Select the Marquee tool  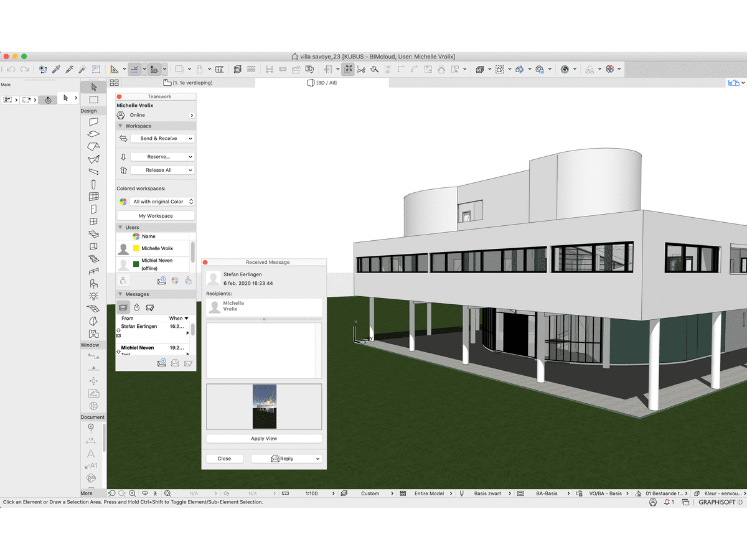click(93, 100)
